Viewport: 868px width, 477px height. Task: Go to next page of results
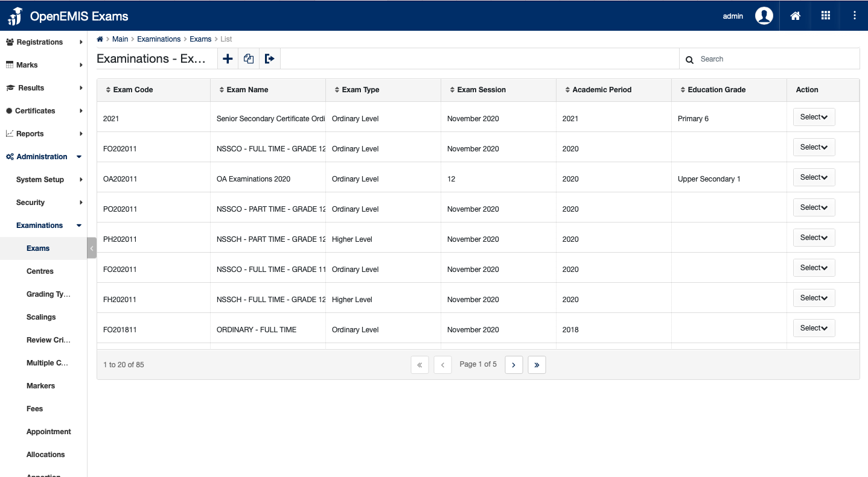pos(514,365)
